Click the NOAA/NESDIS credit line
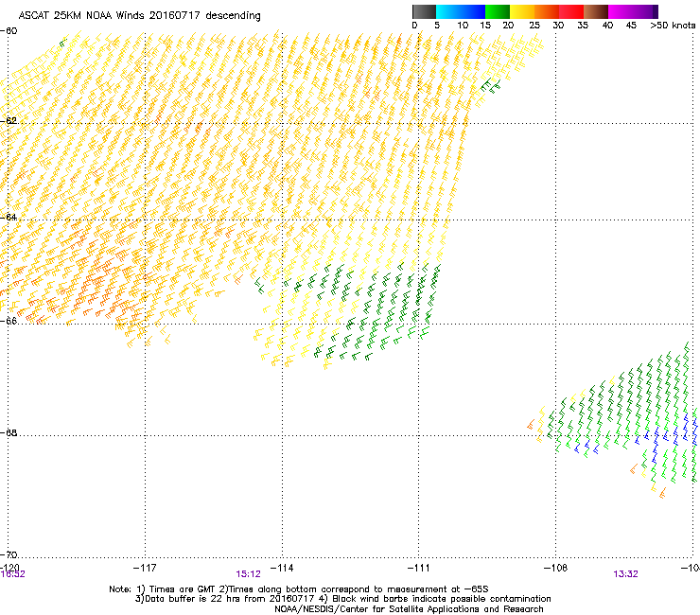Image resolution: width=700 pixels, height=615 pixels. (x=409, y=609)
